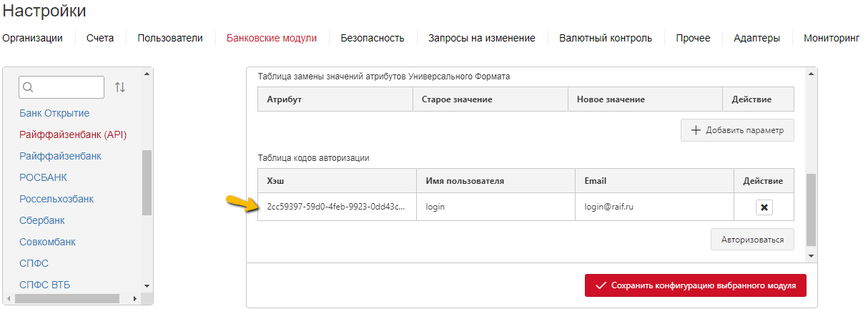Click the Авторизоваться button
868x309 pixels.
(752, 239)
